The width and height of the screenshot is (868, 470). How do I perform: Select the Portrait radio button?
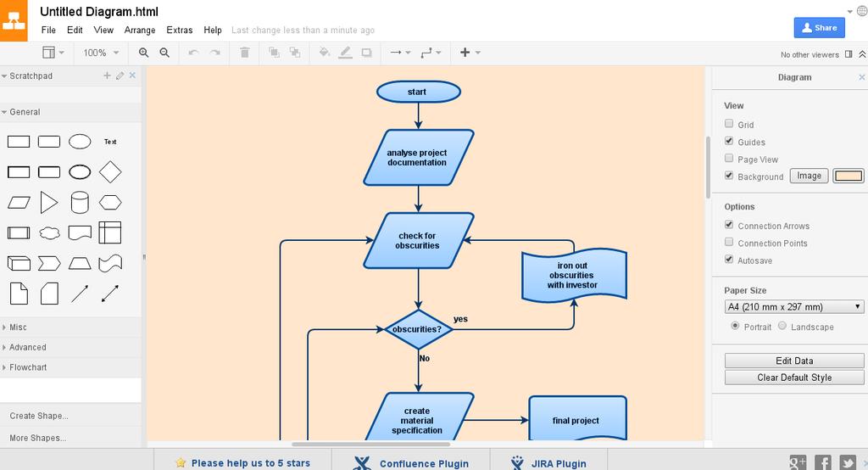pos(735,325)
